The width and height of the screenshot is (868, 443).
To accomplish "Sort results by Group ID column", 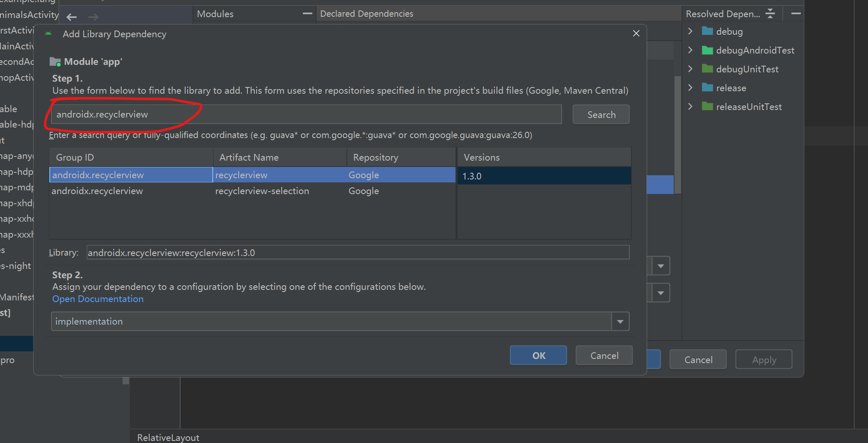I will (x=131, y=157).
